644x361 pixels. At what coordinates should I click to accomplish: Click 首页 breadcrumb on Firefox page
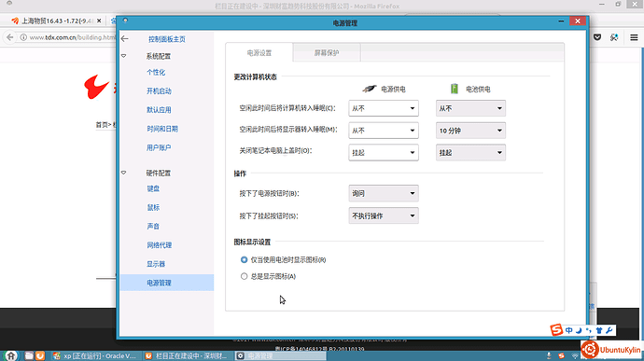coord(102,124)
